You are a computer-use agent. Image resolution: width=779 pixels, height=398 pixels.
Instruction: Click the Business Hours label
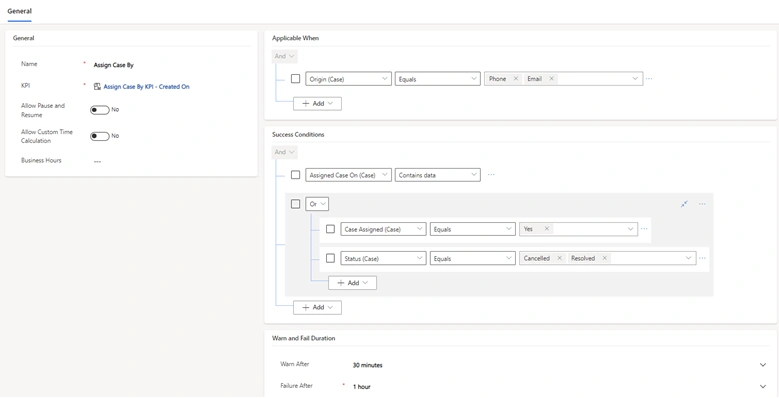coord(41,160)
